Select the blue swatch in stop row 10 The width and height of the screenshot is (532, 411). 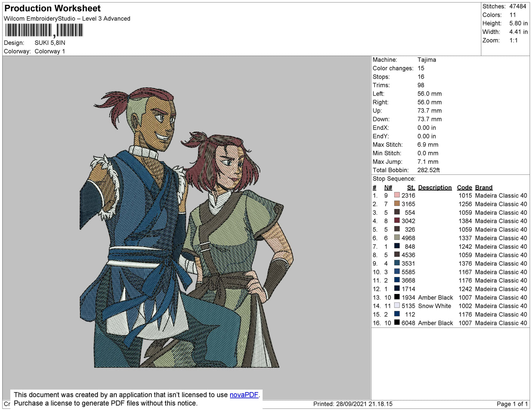click(x=397, y=272)
